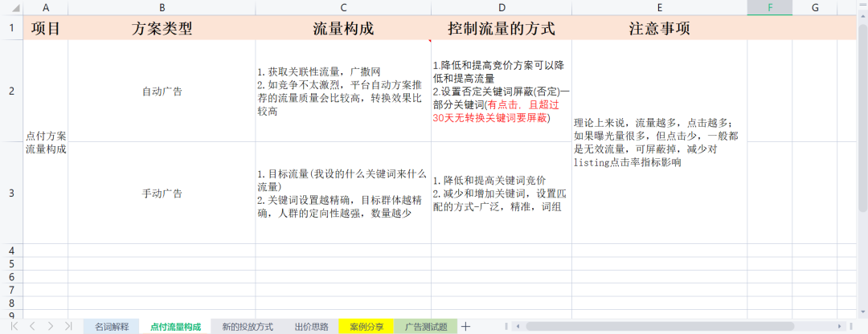
Task: Select column G header
Action: [x=815, y=7]
